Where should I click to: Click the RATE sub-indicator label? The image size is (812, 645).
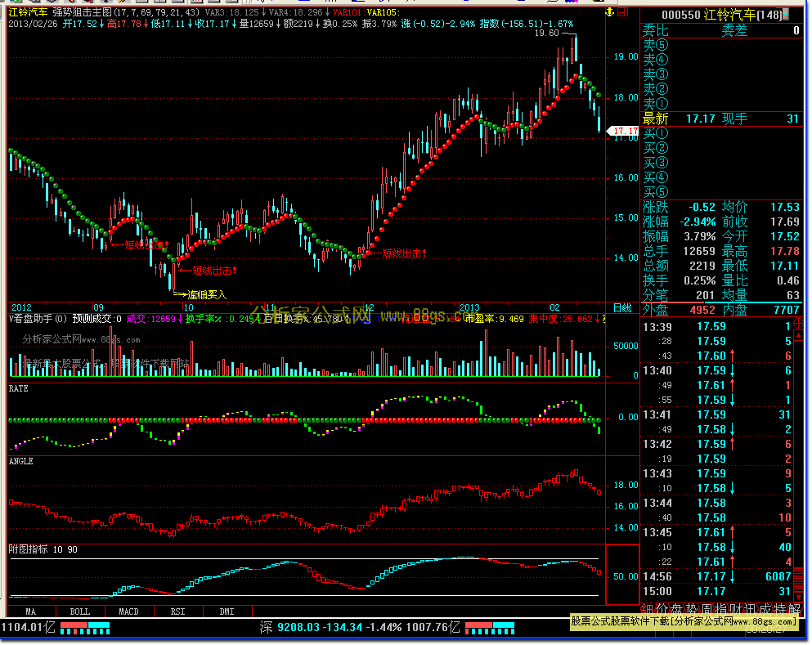[x=18, y=389]
